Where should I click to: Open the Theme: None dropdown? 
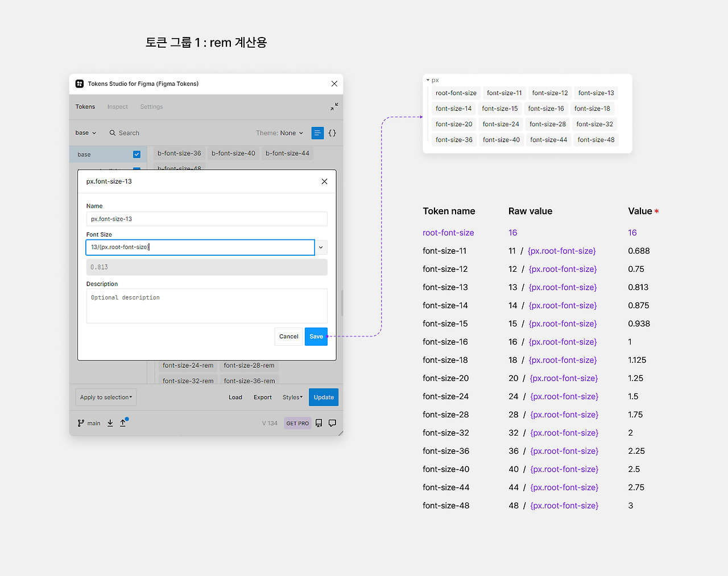click(280, 133)
